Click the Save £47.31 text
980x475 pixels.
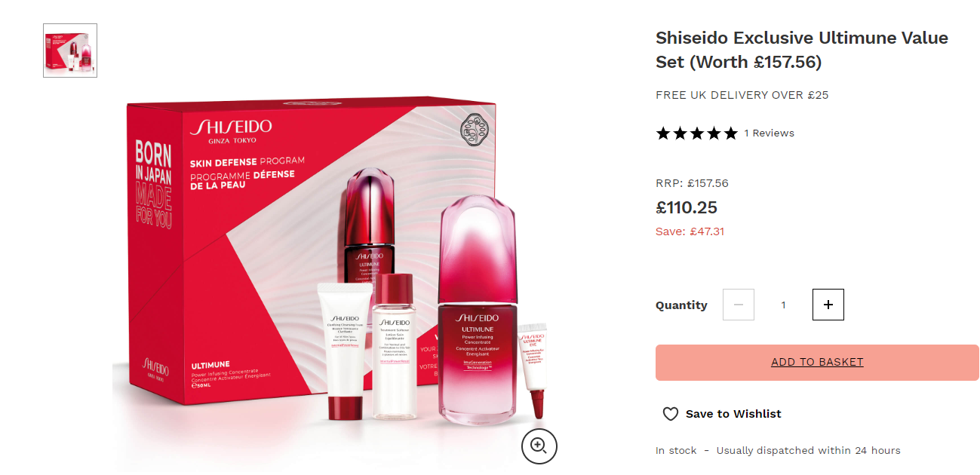pos(690,231)
